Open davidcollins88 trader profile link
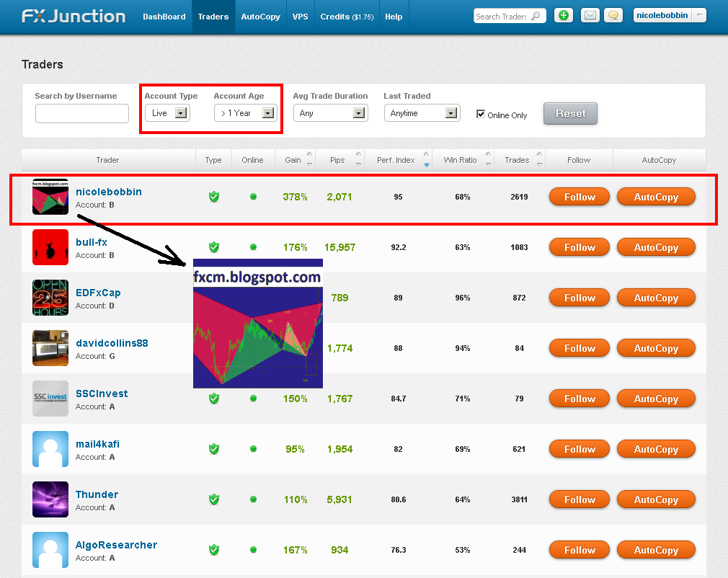The width and height of the screenshot is (728, 578). (x=112, y=343)
